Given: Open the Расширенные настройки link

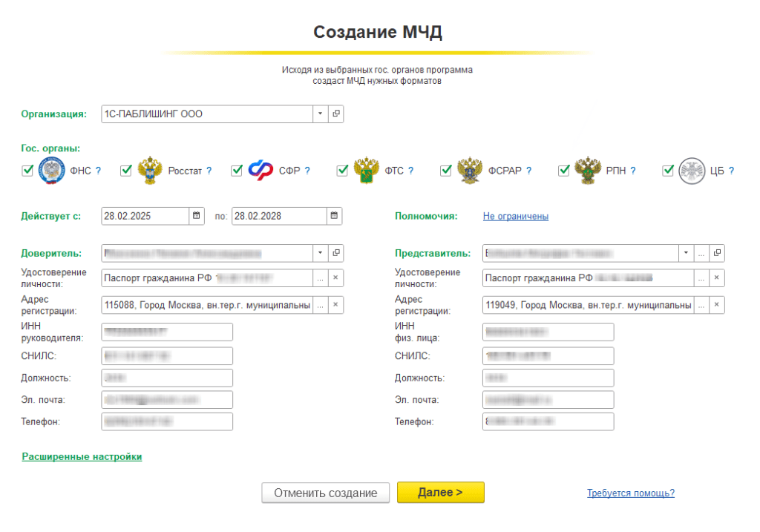Looking at the screenshot, I should (82, 456).
